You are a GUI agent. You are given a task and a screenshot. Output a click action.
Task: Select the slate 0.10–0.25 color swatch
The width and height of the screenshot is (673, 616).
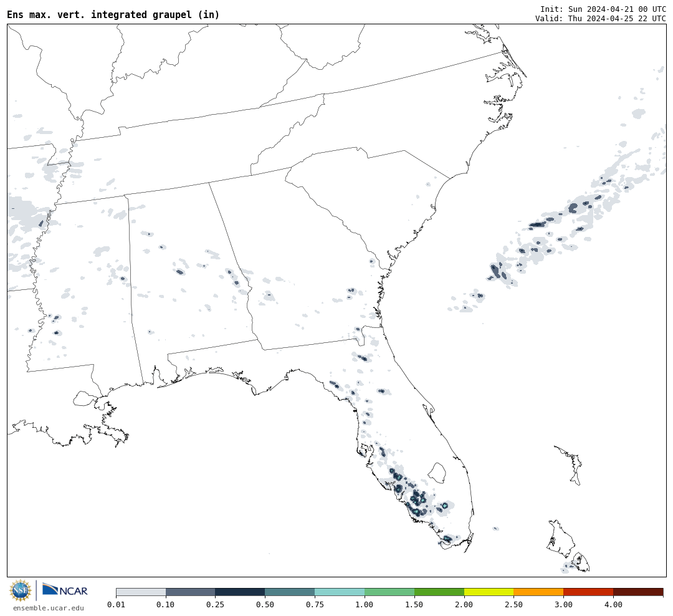191,592
